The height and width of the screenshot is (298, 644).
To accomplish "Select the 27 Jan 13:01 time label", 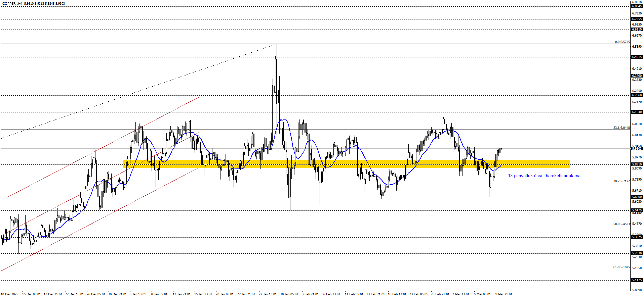I will click(x=268, y=294).
